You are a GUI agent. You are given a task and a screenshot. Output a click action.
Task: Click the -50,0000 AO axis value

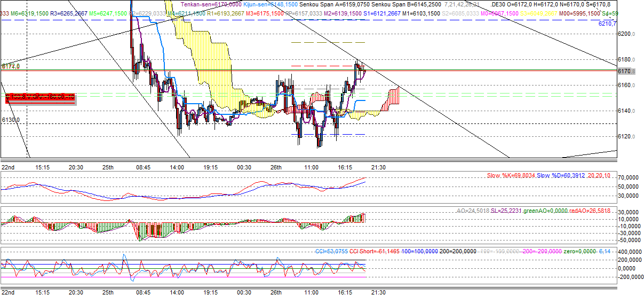628,240
